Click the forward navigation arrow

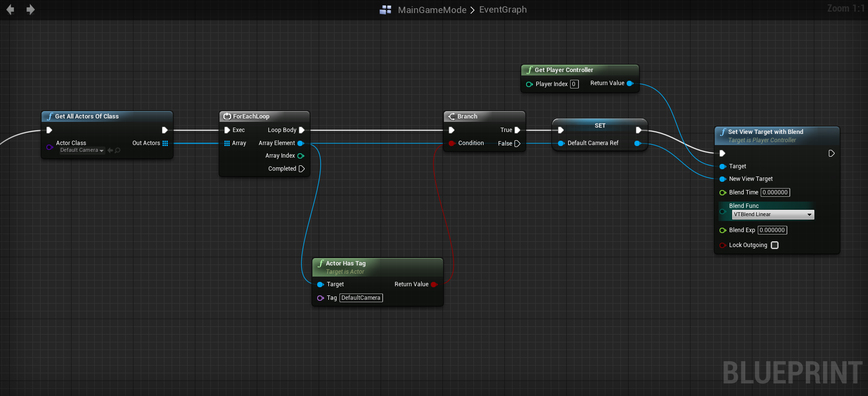point(30,10)
